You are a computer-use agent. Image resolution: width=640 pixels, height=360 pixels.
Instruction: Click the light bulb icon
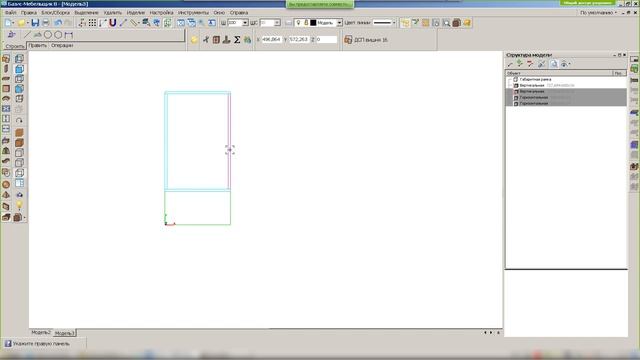pyautogui.click(x=19, y=205)
